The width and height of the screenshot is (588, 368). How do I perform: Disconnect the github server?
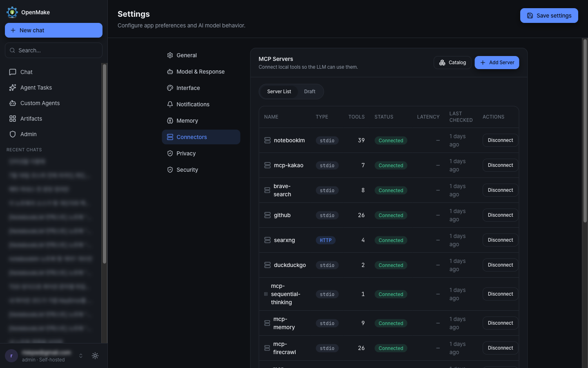coord(500,215)
